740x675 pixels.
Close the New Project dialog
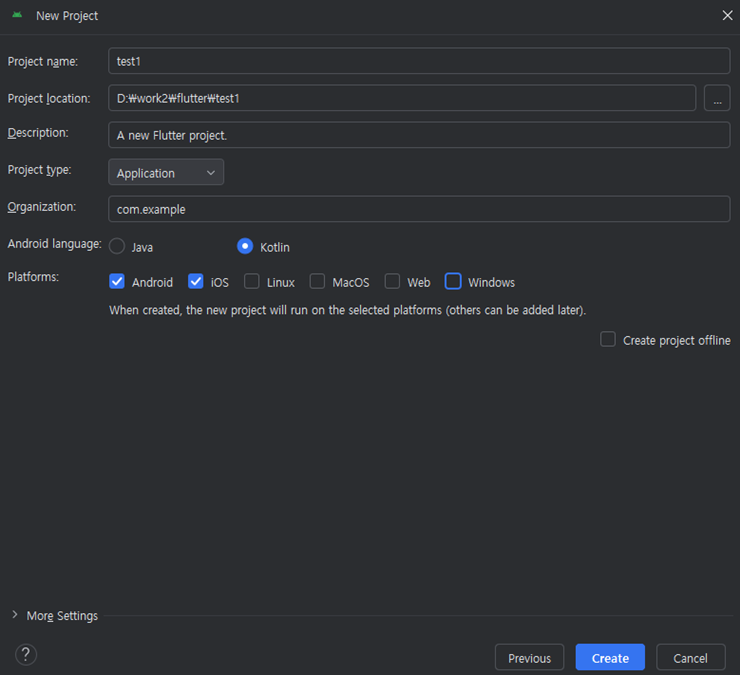(x=727, y=16)
